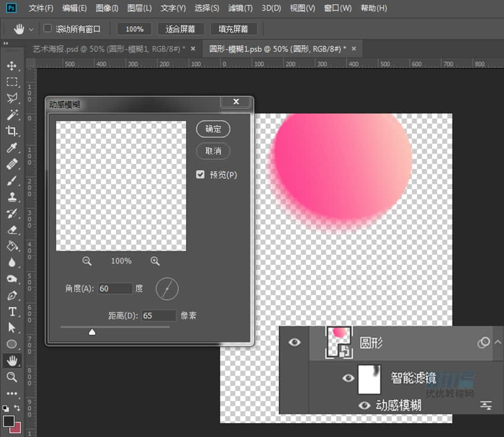Collapse the 圆形 layer effects arrow
Viewport: 504px width, 437px height.
coord(497,342)
